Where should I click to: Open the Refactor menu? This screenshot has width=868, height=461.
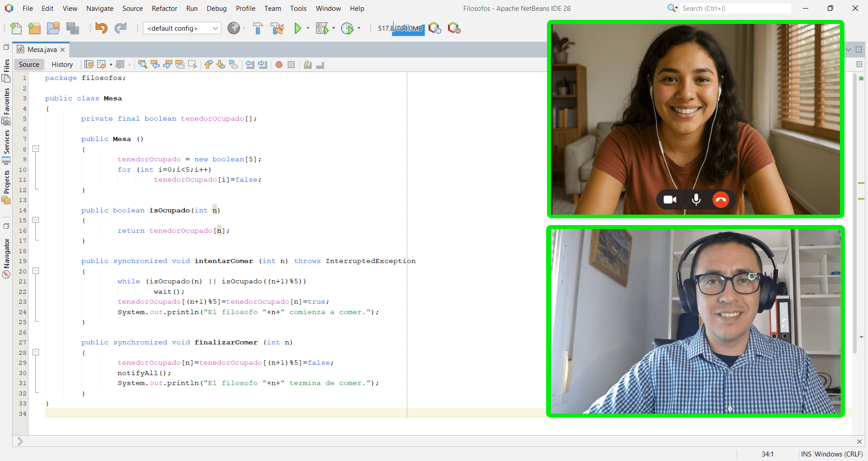pos(164,9)
